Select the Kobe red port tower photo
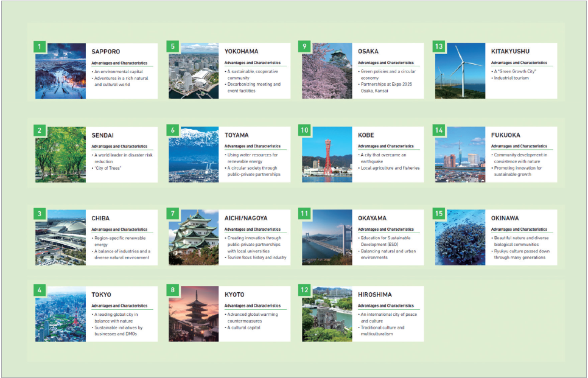This screenshot has width=588, height=378. [327, 156]
